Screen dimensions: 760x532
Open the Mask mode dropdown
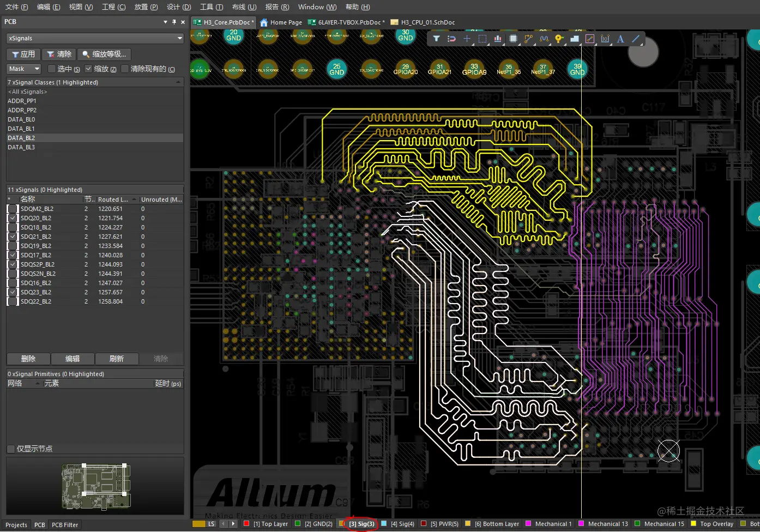[x=37, y=69]
